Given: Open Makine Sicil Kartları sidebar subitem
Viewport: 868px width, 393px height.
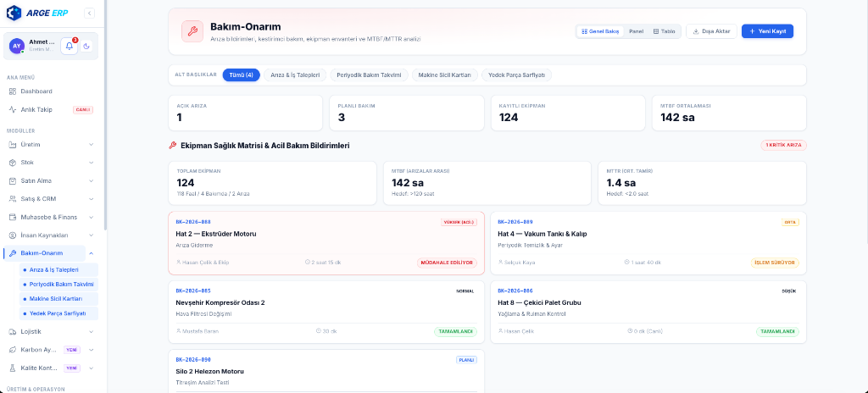Looking at the screenshot, I should 58,299.
